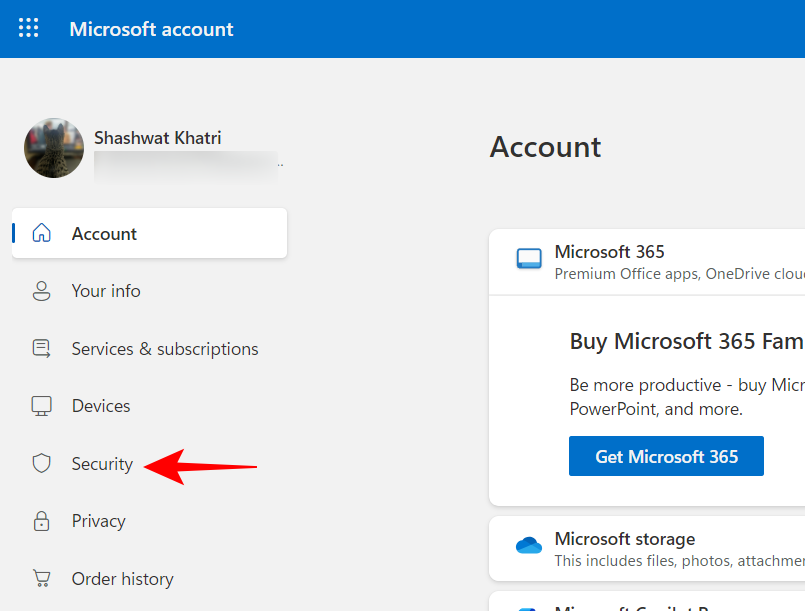Open Order history
805x611 pixels.
(x=123, y=579)
